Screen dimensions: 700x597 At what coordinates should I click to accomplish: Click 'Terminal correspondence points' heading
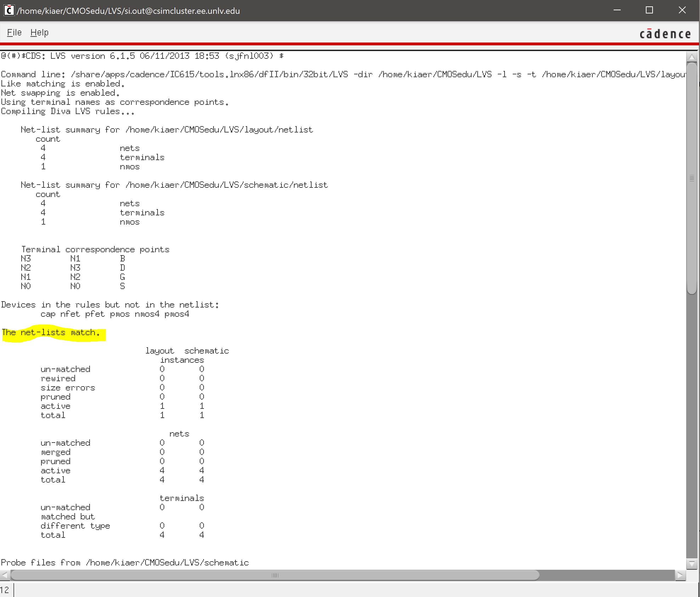pyautogui.click(x=95, y=249)
